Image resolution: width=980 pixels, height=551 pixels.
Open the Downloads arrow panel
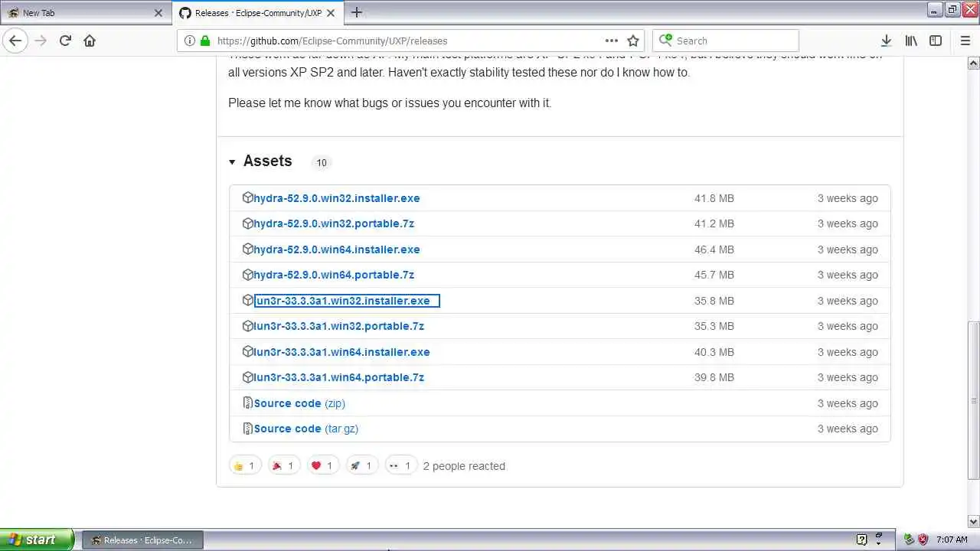[886, 41]
